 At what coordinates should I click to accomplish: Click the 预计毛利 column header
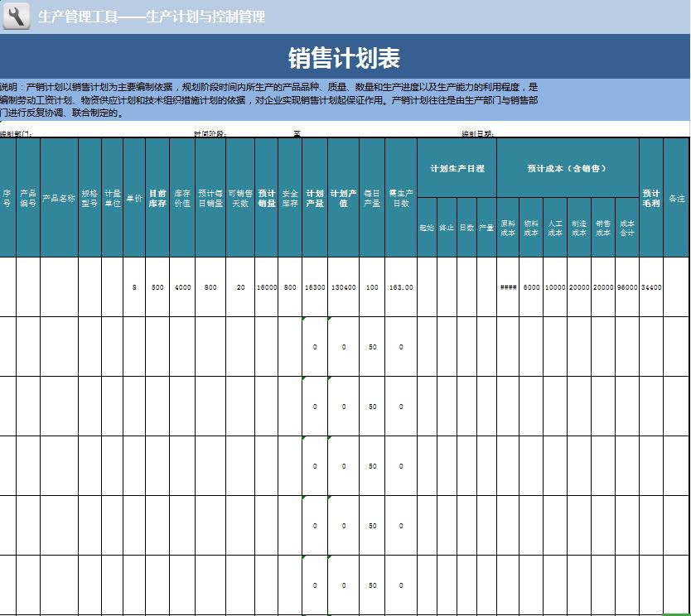point(651,199)
